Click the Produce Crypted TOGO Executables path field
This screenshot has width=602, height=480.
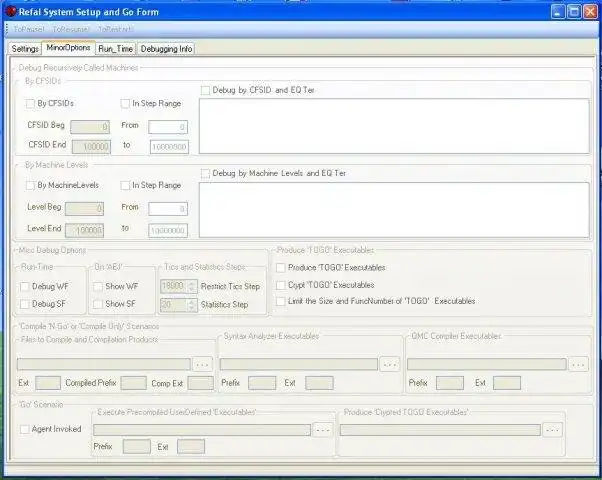[x=440, y=430]
